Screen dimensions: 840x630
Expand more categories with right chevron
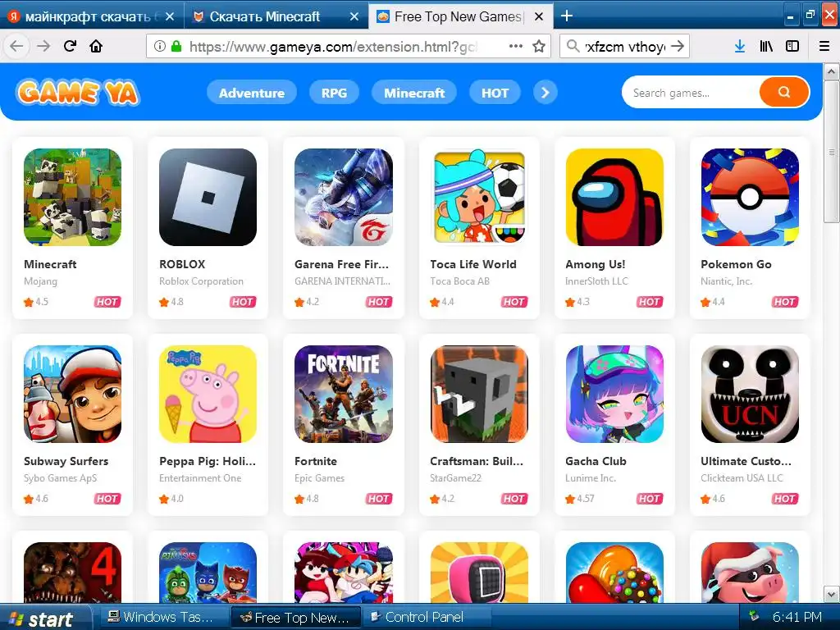(546, 93)
